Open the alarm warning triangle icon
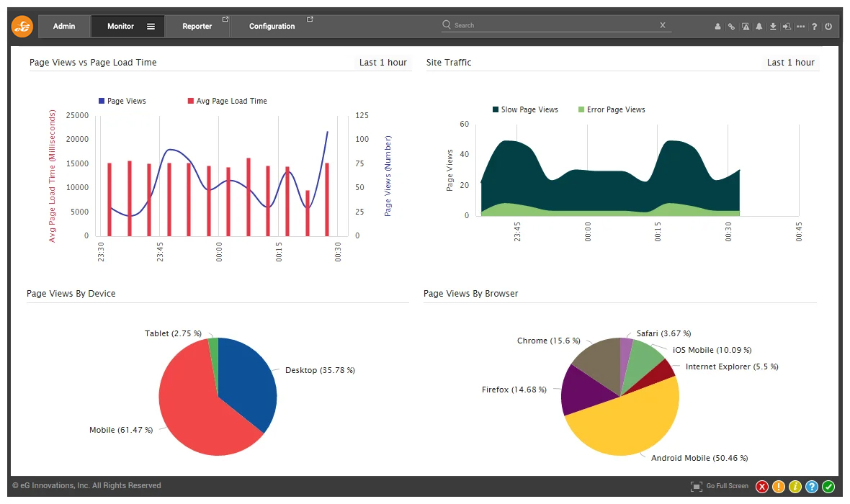850x504 pixels. 746,26
